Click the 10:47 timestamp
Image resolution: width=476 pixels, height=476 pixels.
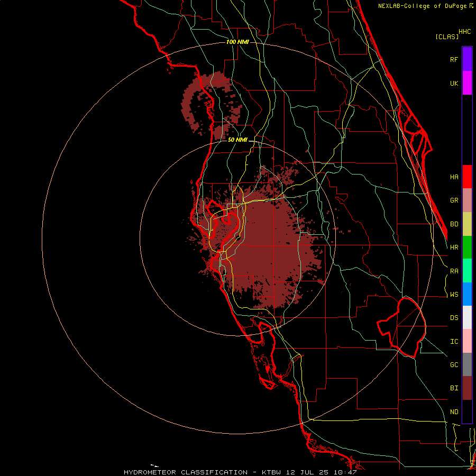click(344, 472)
